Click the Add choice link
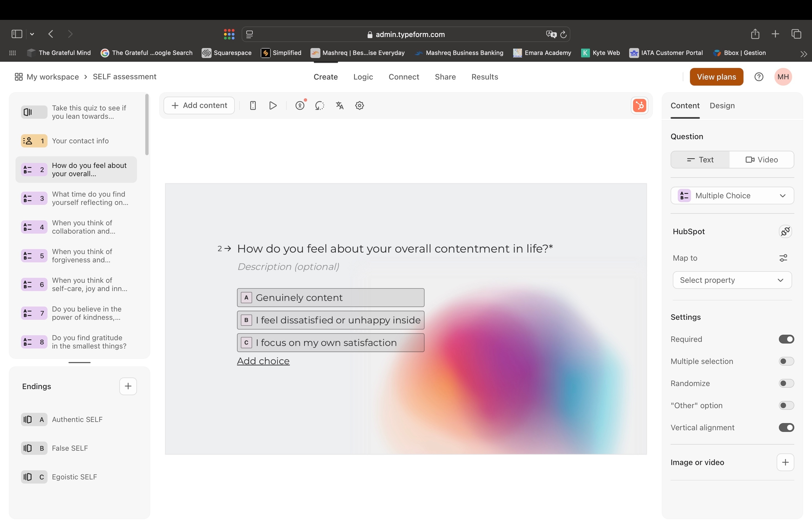812x528 pixels. (x=263, y=361)
